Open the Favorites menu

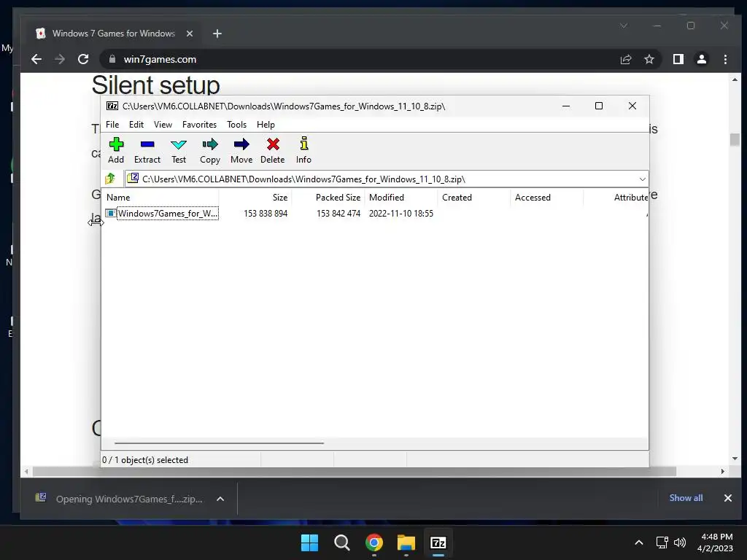tap(199, 124)
